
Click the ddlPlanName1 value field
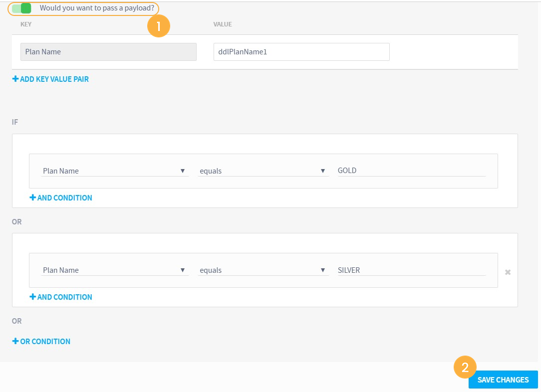click(301, 52)
